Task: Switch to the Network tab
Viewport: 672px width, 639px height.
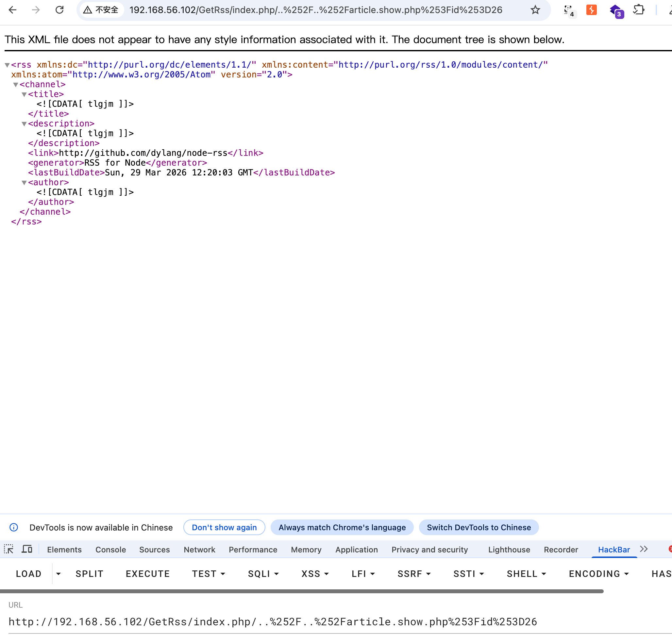Action: pos(199,550)
